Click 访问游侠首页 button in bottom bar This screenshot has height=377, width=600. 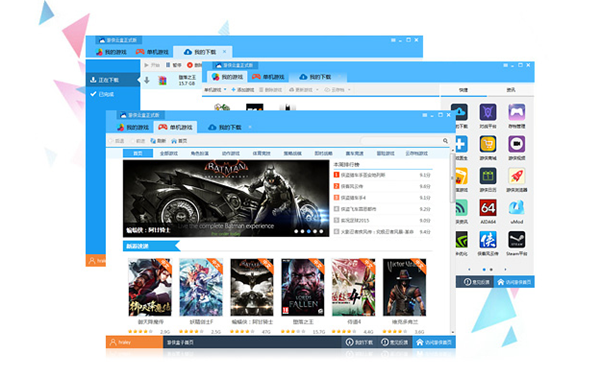point(434,343)
